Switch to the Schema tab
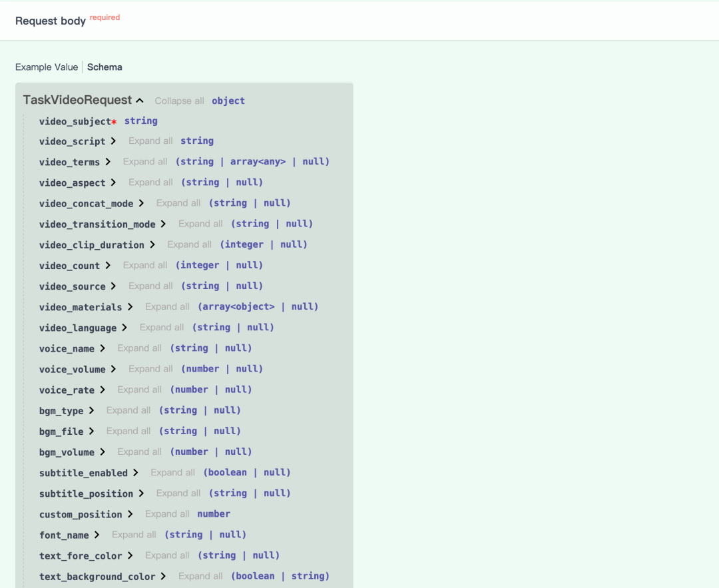This screenshot has height=588, width=719. point(105,67)
